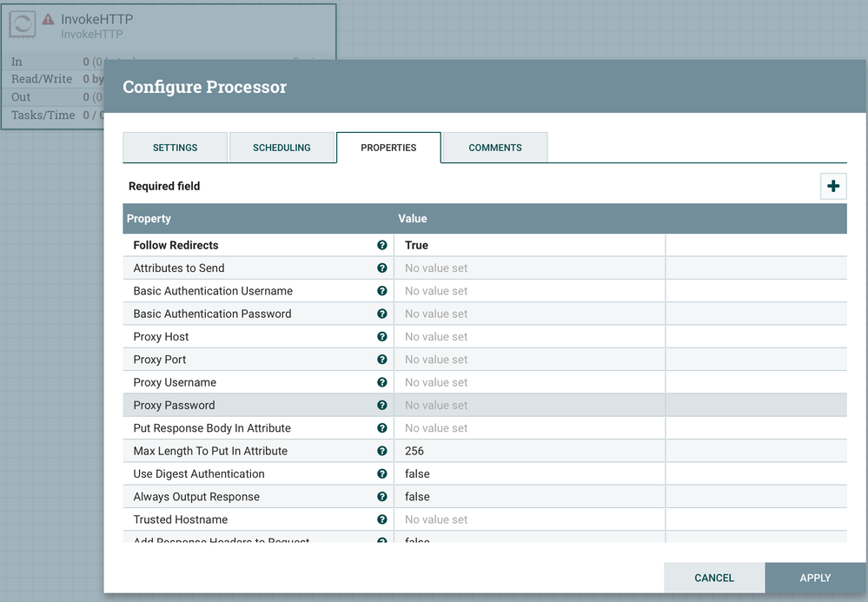Switch to the Scheduling tab
Image resolution: width=868 pixels, height=602 pixels.
(282, 148)
